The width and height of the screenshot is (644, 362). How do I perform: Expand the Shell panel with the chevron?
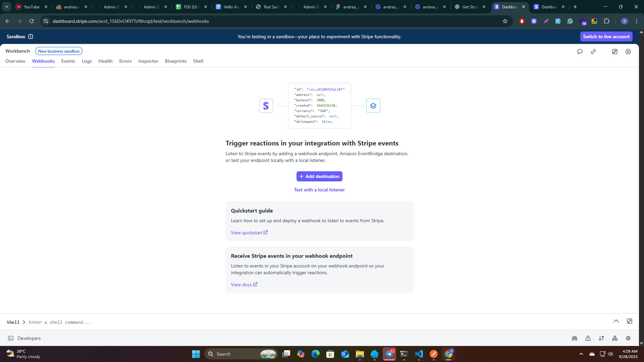click(616, 321)
